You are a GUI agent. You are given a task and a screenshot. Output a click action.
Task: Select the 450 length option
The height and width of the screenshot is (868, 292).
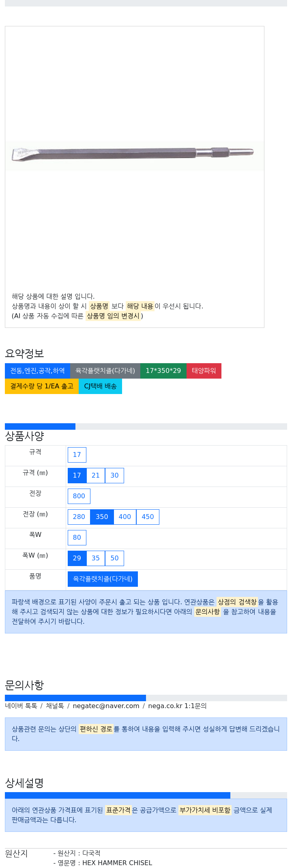[x=148, y=517]
